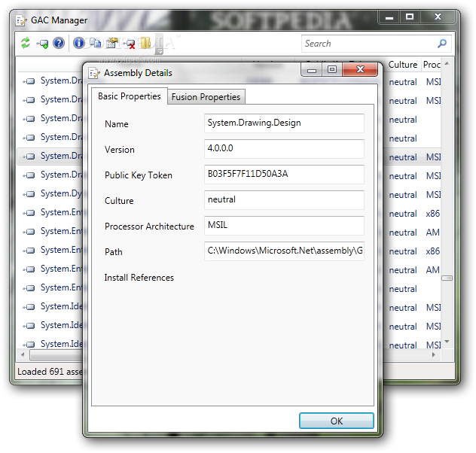Click the 'Processor Architecture' label
The width and height of the screenshot is (476, 453).
click(149, 226)
